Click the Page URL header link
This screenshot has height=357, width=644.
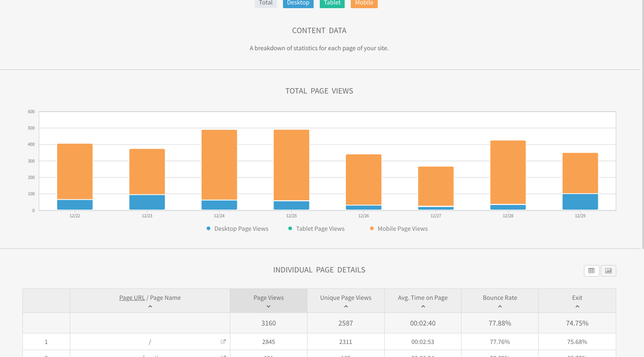(x=132, y=298)
